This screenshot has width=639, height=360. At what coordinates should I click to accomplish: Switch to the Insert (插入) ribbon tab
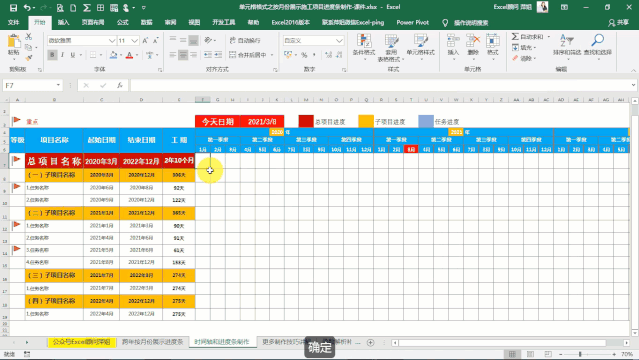click(63, 22)
